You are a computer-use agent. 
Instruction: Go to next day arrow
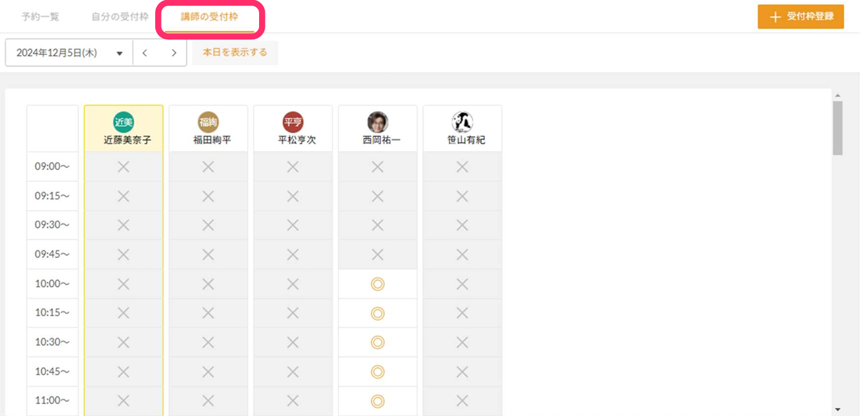point(174,53)
